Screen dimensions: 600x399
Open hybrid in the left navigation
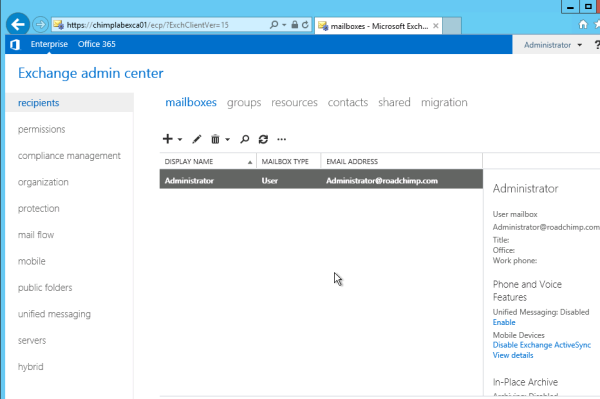[30, 367]
